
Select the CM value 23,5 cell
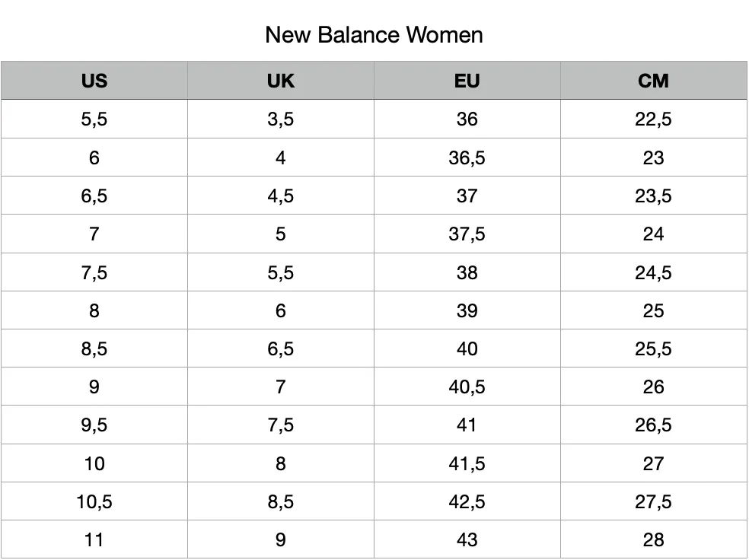pyautogui.click(x=653, y=196)
